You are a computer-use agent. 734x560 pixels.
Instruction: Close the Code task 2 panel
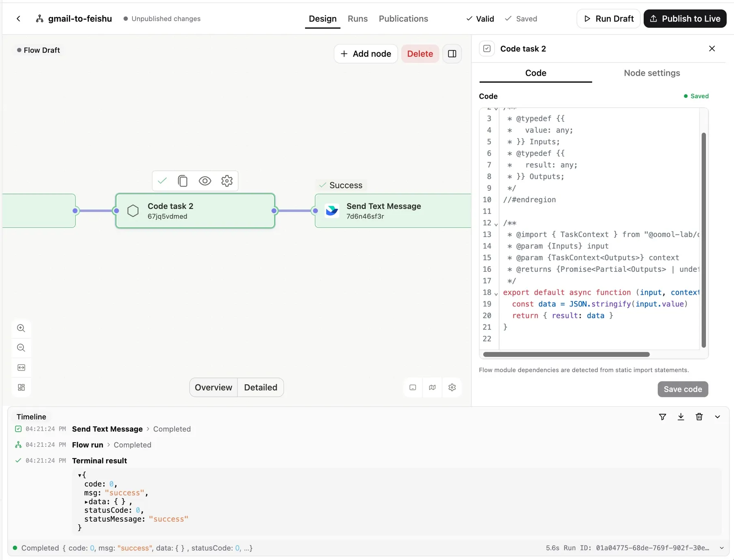click(x=712, y=49)
